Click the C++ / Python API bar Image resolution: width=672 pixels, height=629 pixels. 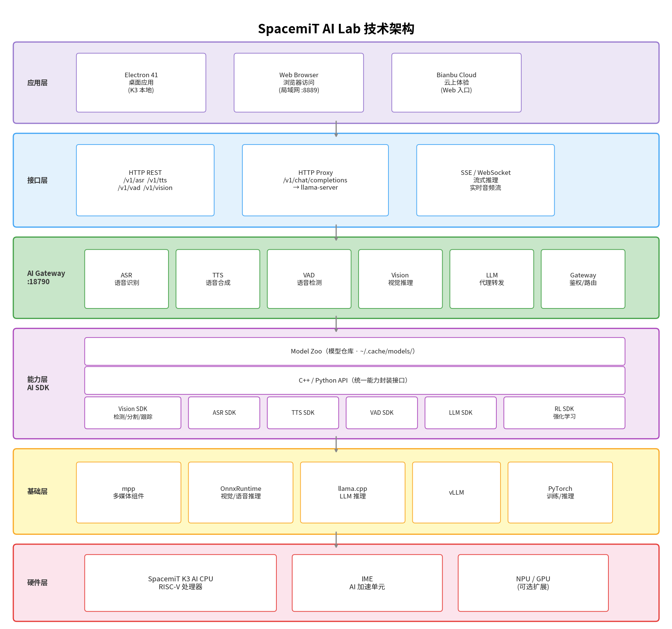355,380
